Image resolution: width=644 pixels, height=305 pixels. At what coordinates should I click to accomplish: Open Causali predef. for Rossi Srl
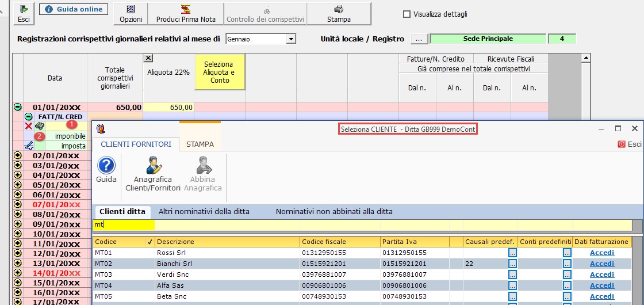(512, 253)
